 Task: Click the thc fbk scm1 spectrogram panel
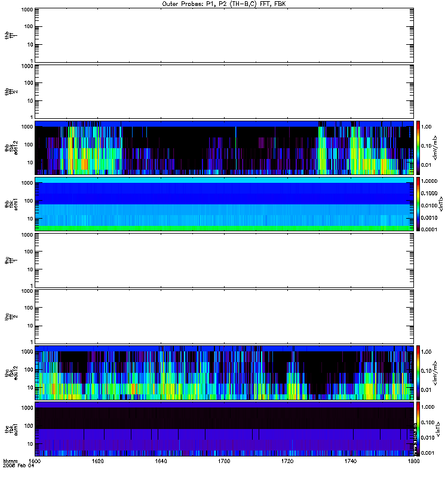click(x=225, y=429)
